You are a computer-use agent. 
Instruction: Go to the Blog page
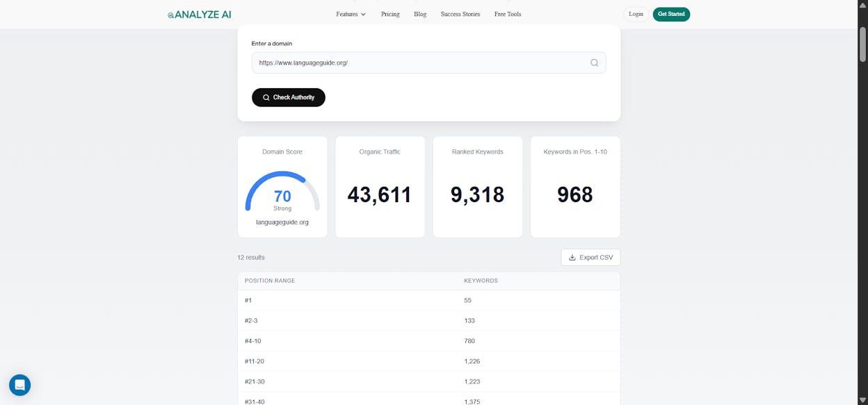point(420,14)
